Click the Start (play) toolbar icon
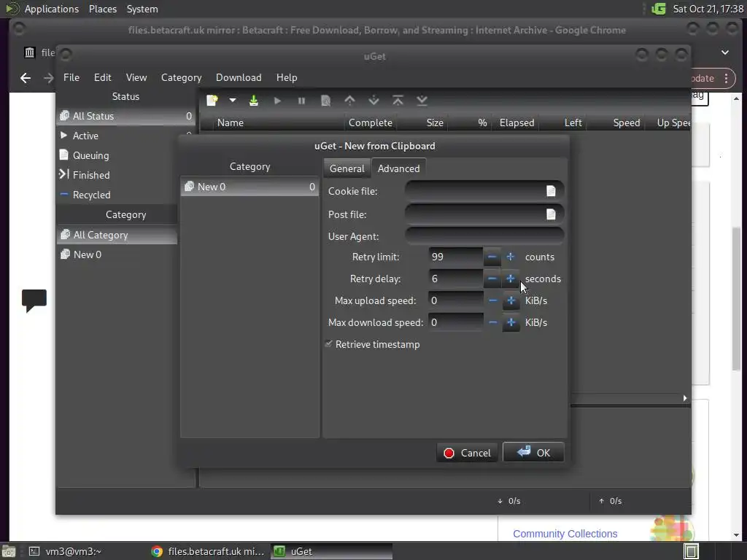This screenshot has width=747, height=560. click(x=277, y=101)
